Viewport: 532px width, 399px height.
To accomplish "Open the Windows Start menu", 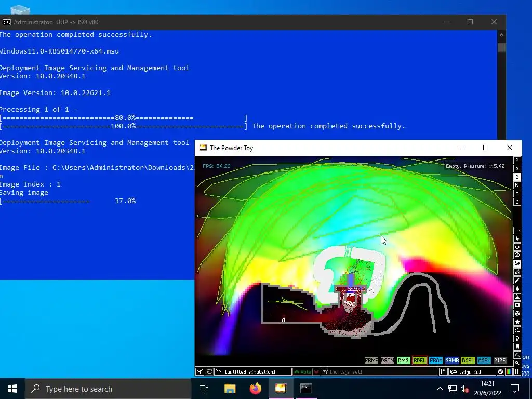I will coord(12,389).
